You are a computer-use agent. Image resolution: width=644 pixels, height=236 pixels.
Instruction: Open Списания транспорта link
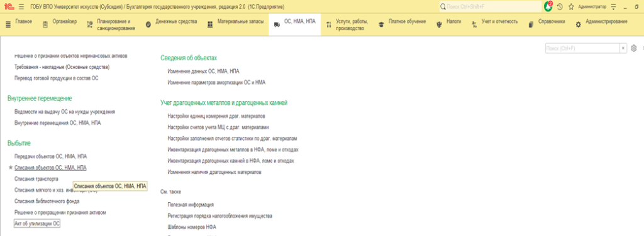36,179
